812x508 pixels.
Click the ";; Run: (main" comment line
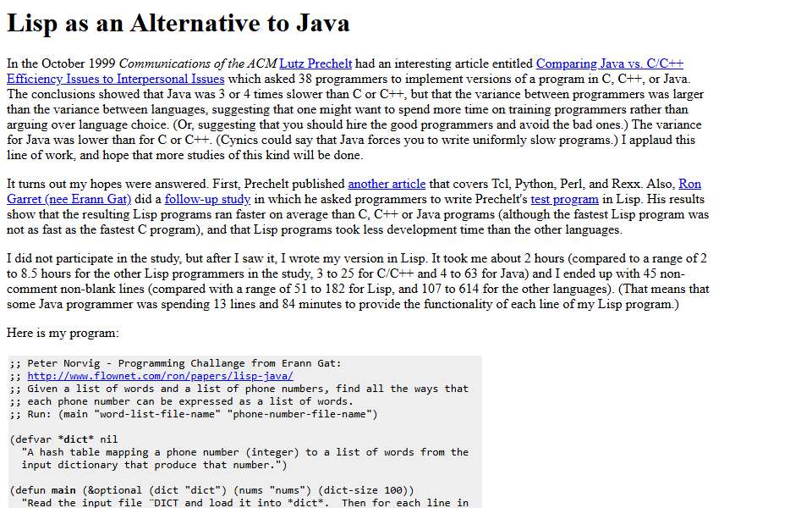194,414
